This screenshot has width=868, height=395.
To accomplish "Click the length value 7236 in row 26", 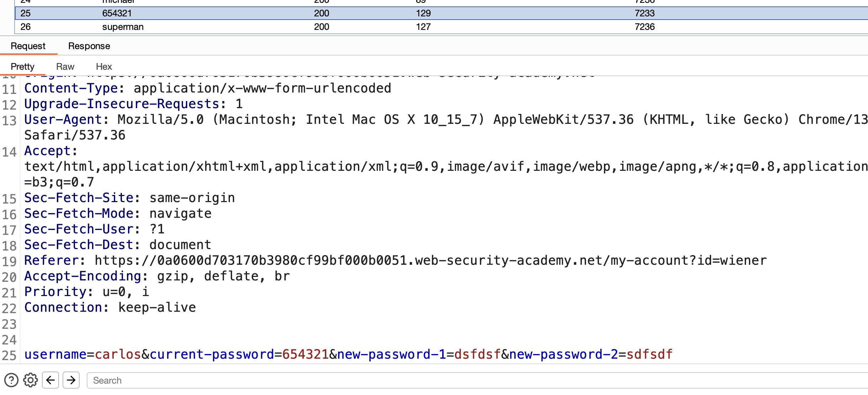I will 644,27.
